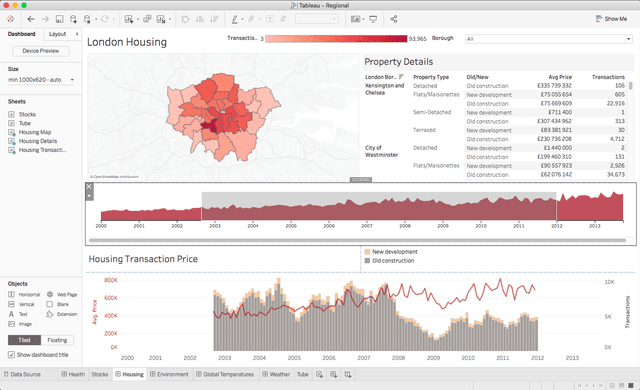
Task: Click the New worksheet icon in the tab bar
Action: (x=319, y=374)
